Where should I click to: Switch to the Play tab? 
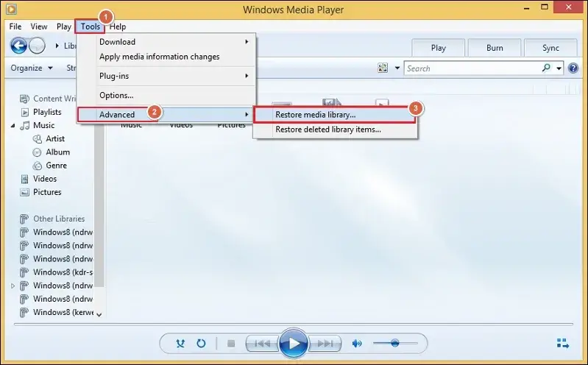tap(439, 48)
